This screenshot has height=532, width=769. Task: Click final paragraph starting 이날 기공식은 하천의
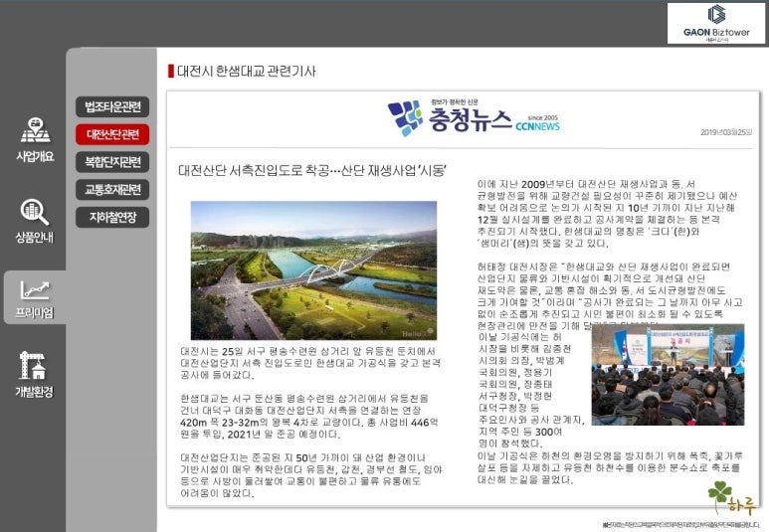[610, 467]
